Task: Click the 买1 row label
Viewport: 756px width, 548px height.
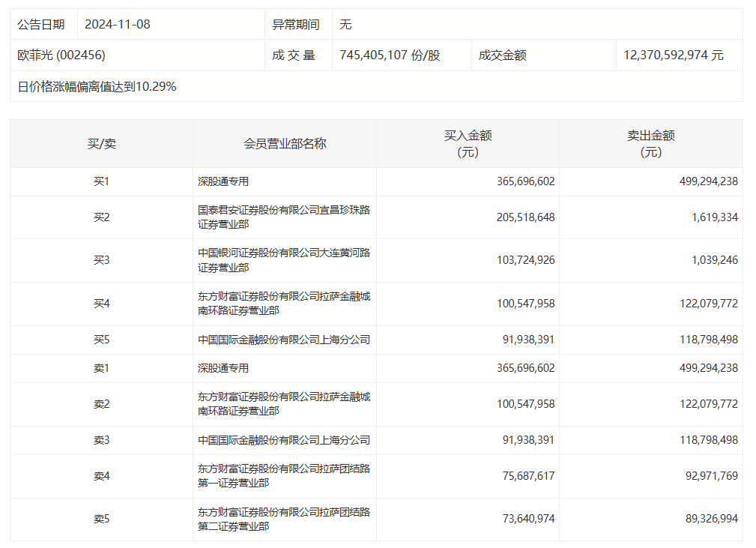Action: point(101,181)
